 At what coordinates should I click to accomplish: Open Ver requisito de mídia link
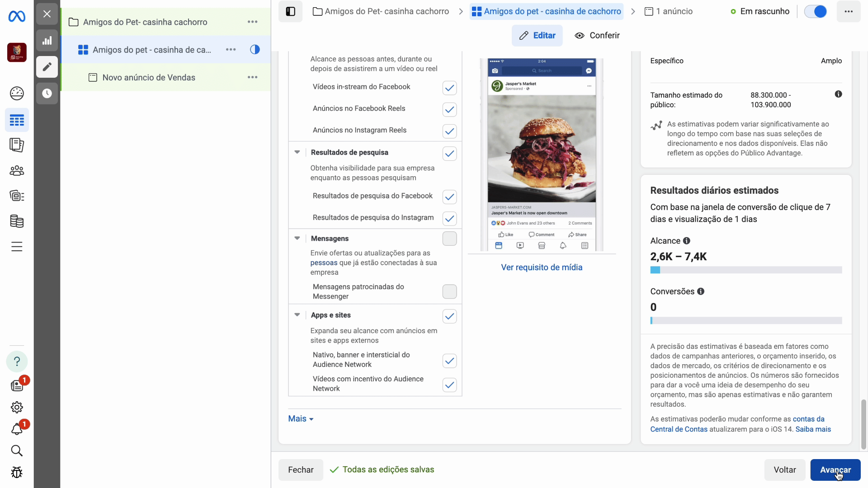coord(542,267)
